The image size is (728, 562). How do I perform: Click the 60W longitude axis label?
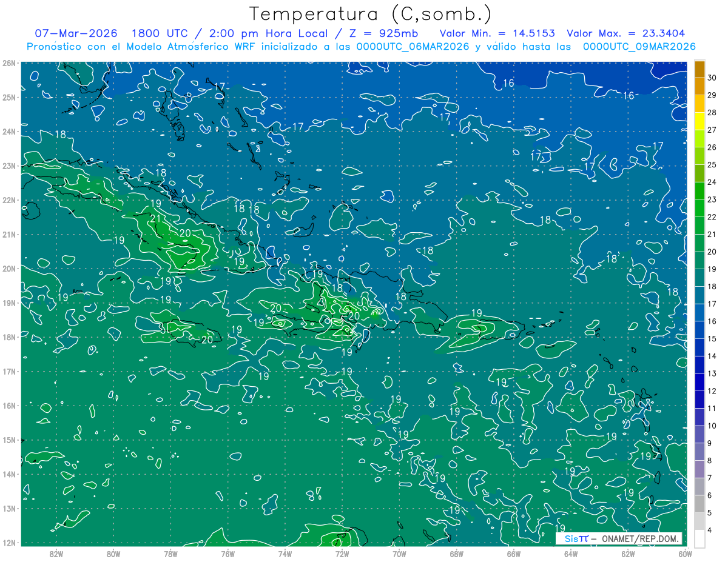pyautogui.click(x=685, y=554)
